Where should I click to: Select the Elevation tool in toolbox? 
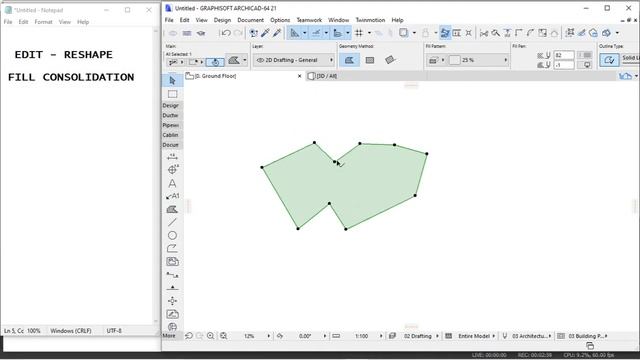click(172, 288)
